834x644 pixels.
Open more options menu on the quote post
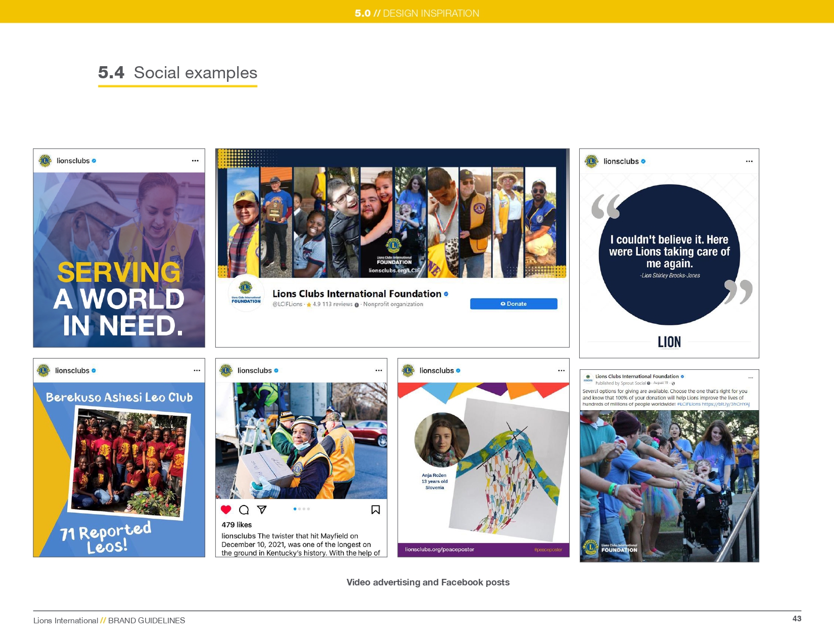tap(749, 161)
